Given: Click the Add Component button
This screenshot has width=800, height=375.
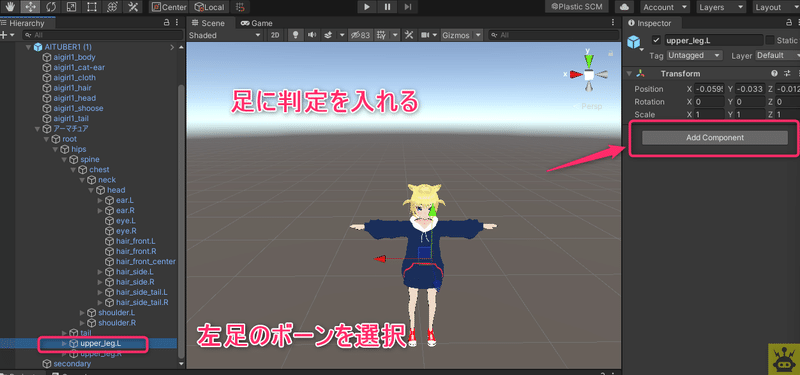Looking at the screenshot, I should tap(714, 137).
